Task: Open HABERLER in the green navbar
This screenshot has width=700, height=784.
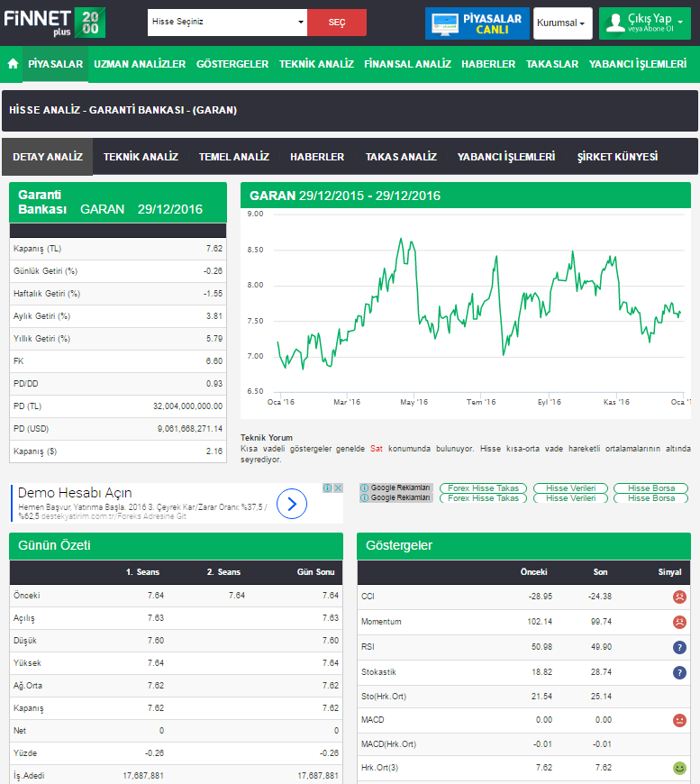Action: (x=488, y=64)
